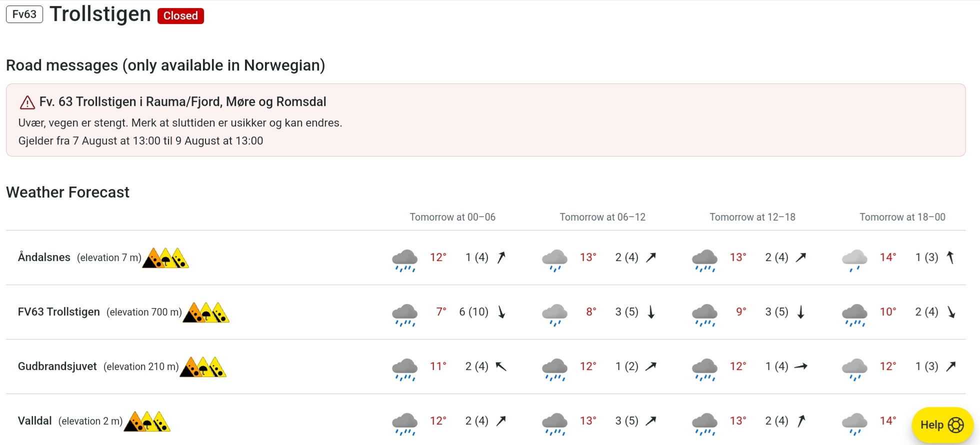Click hazard warning icons beside FV63 Trollstigen
The width and height of the screenshot is (980, 445).
(206, 312)
